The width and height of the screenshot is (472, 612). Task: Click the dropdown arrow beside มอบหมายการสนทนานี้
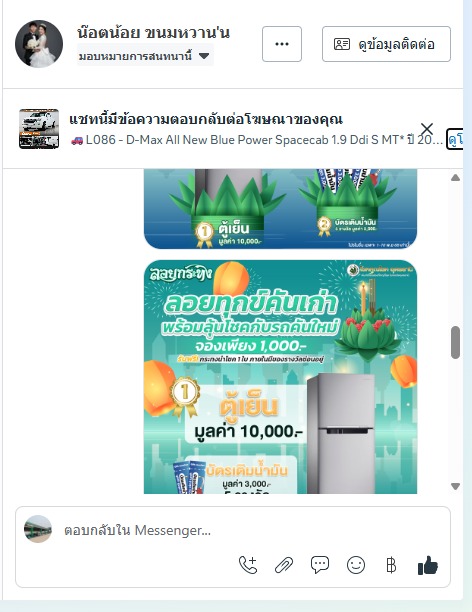coord(204,56)
